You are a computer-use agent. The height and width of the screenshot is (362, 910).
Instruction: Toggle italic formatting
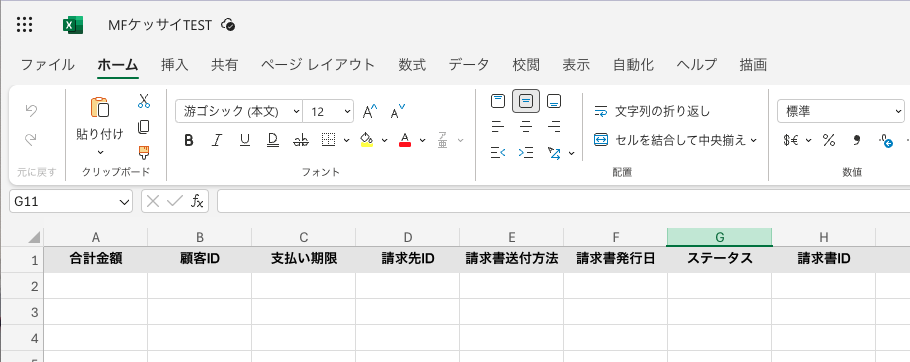click(x=217, y=140)
